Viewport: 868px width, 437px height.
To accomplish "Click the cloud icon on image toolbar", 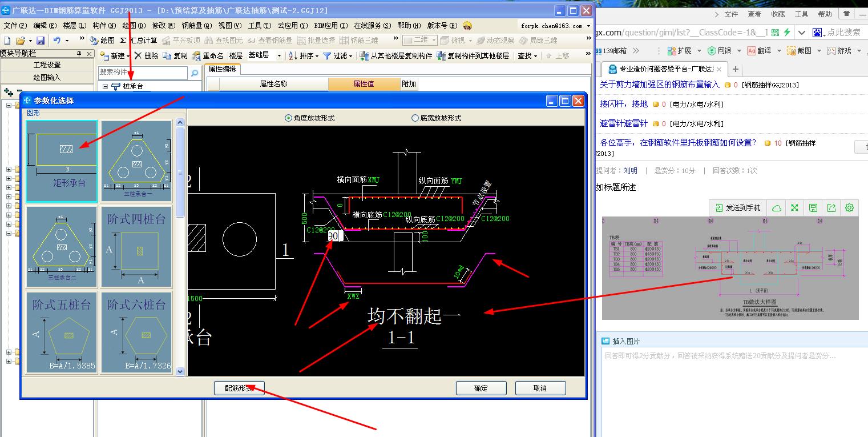I will pyautogui.click(x=776, y=208).
